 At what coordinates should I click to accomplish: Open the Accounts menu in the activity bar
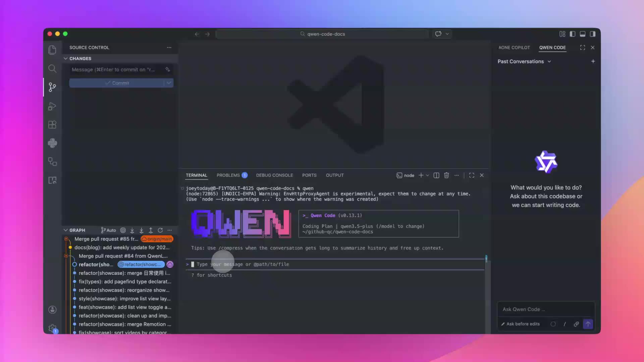point(52,310)
